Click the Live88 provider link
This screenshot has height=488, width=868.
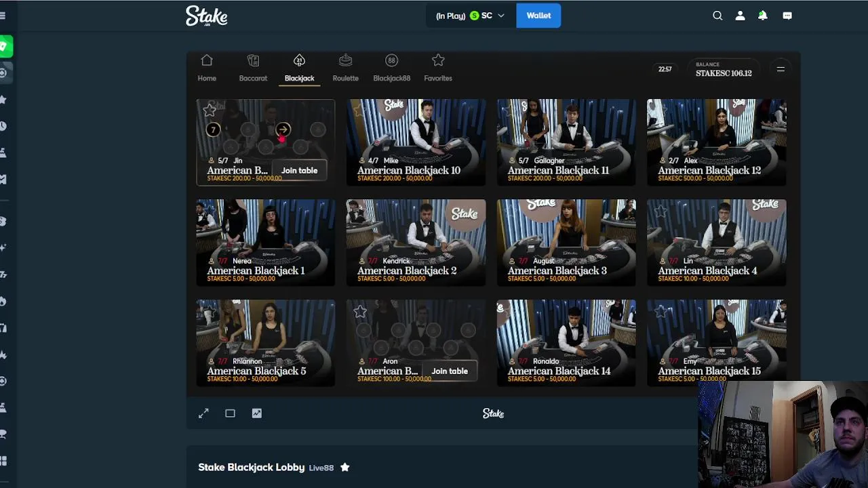click(x=321, y=468)
